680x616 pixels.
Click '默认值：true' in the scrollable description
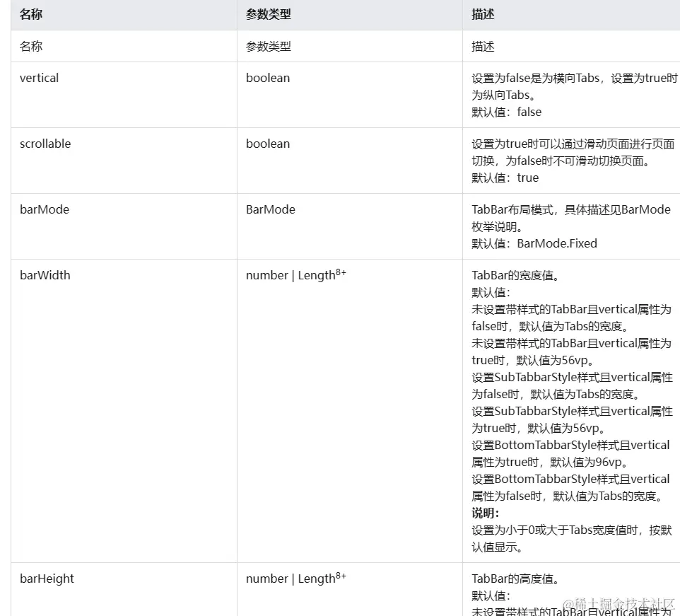coord(505,178)
